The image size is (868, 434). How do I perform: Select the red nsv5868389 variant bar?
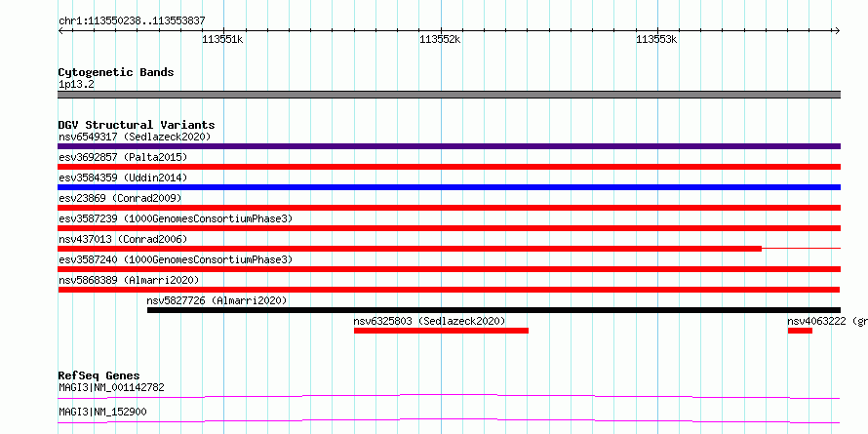[x=449, y=290]
